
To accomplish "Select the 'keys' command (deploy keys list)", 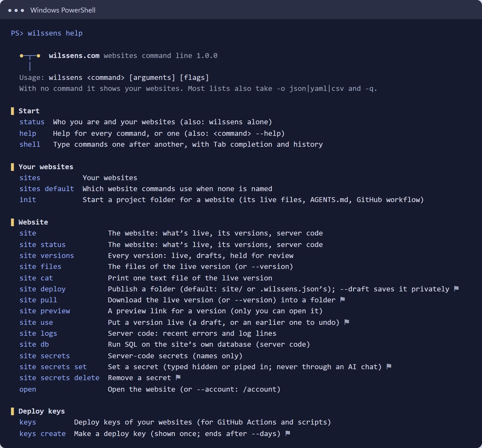I will click(28, 422).
